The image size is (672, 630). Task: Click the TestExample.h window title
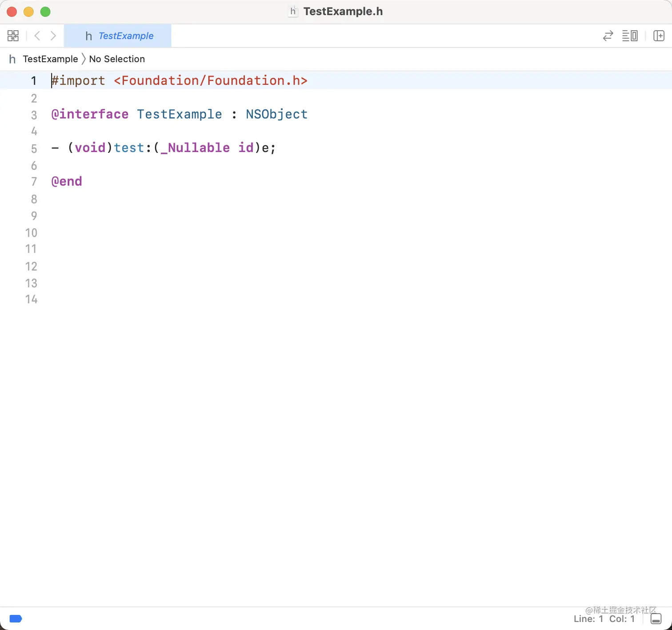point(343,12)
